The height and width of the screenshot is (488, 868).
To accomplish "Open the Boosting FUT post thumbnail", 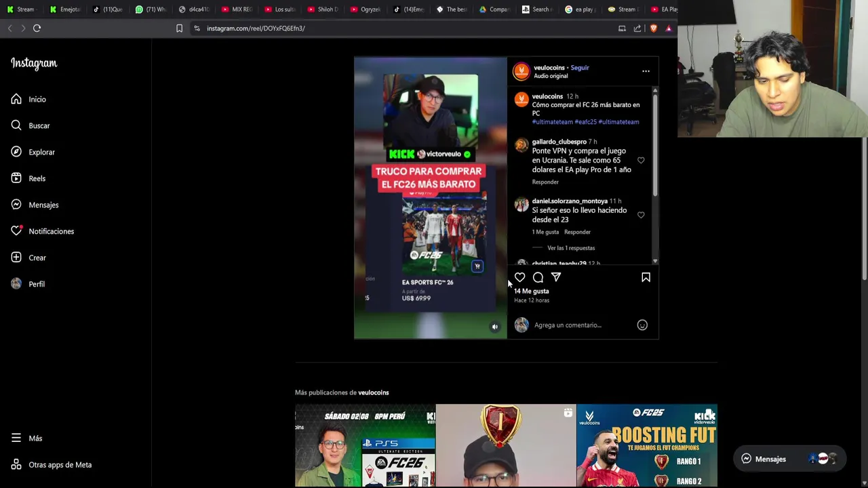I will (x=647, y=445).
